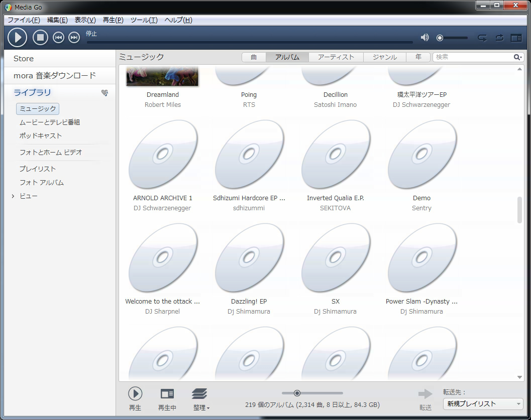This screenshot has width=531, height=420.
Task: Click the heart music icon beside ライブラリ
Action: [105, 93]
